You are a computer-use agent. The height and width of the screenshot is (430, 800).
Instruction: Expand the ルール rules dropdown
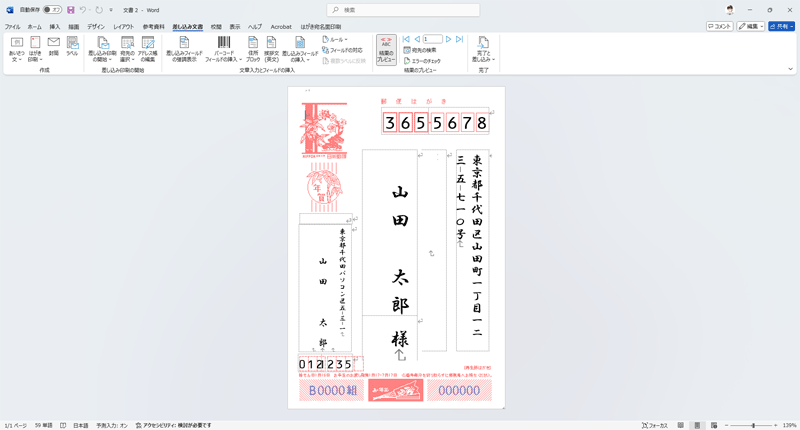[336, 39]
